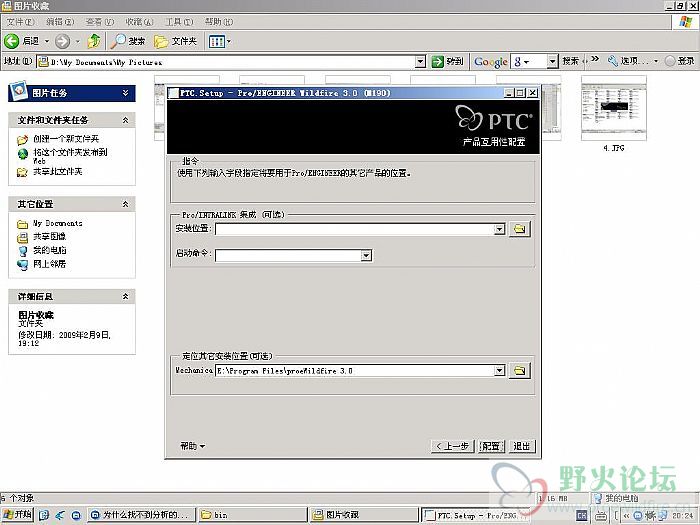Click the Up folder icon in Explorer toolbar
Viewport: 700px width, 525px height.
(94, 41)
